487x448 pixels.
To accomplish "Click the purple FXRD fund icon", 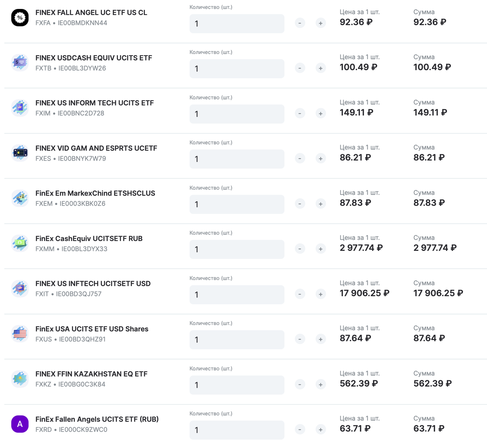I will pyautogui.click(x=19, y=424).
